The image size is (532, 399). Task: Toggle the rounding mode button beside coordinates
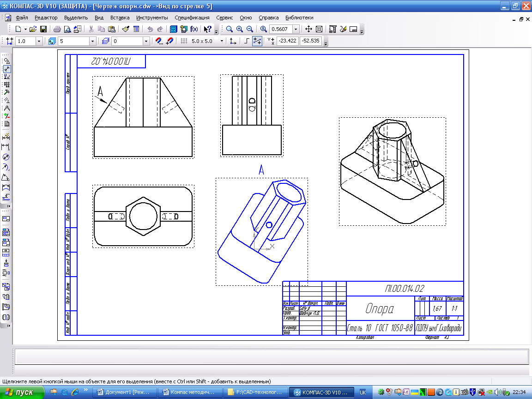point(257,41)
